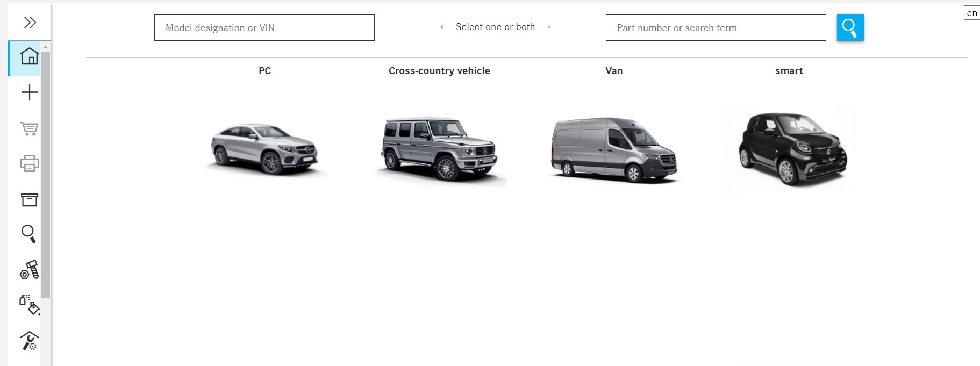Click the blue search button
This screenshot has height=366, width=980.
tap(850, 27)
